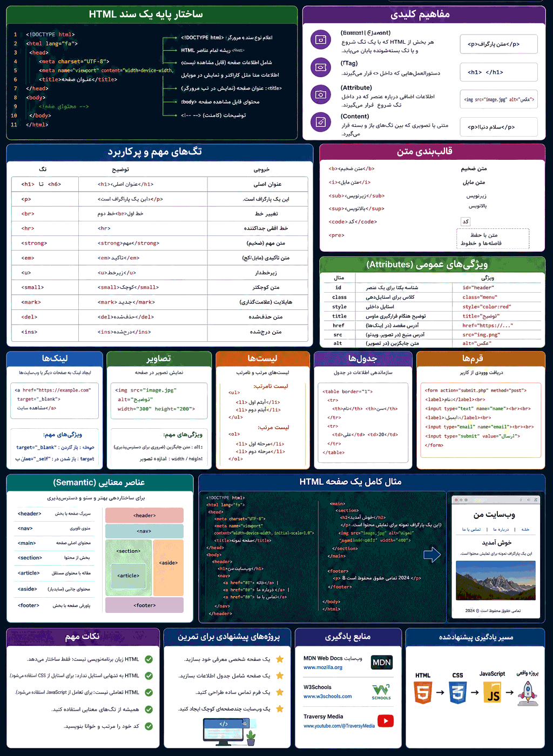Click the blue arrow in the full page example
The height and width of the screenshot is (756, 553).
click(432, 554)
